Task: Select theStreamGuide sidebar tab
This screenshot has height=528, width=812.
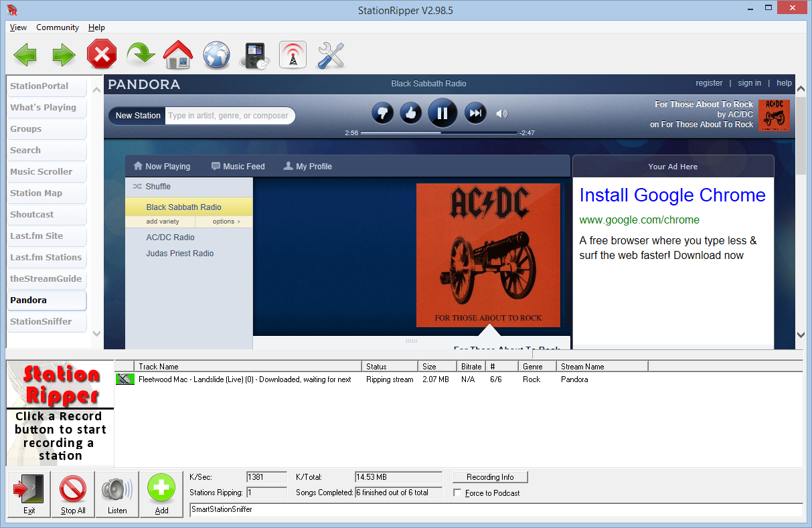Action: tap(47, 279)
